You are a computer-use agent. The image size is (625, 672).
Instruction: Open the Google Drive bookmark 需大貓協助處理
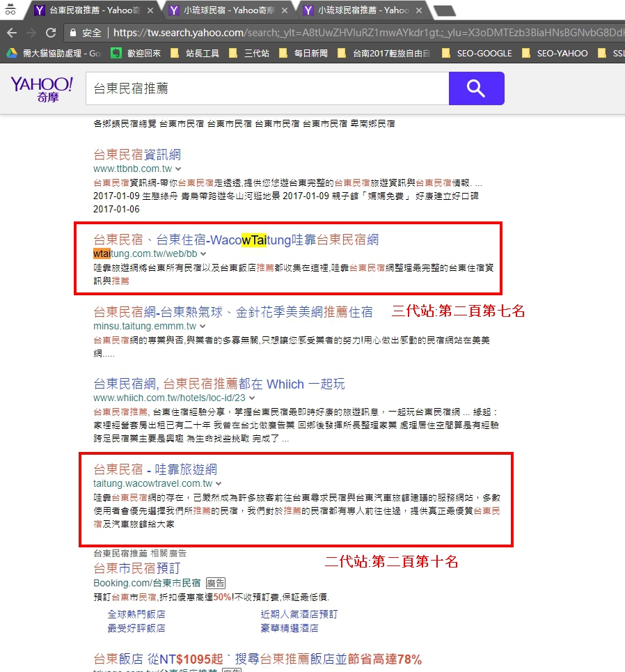point(54,53)
